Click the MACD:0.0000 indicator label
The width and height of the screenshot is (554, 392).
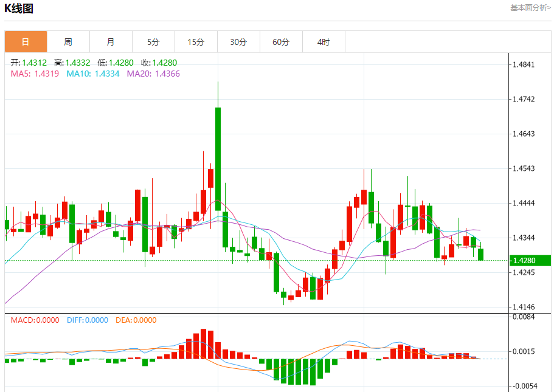point(35,320)
